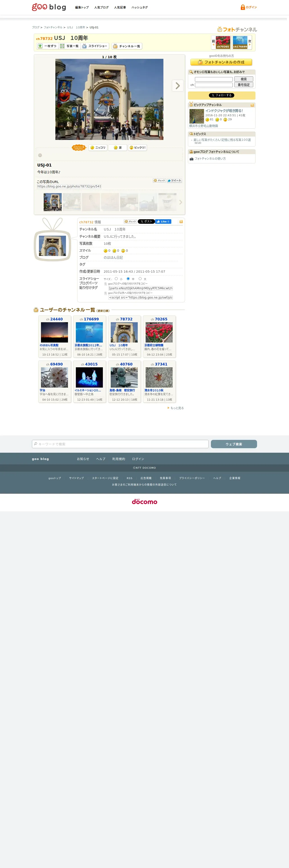Go to next channel ch176699 thumbnail
289x868 pixels.
point(240,42)
